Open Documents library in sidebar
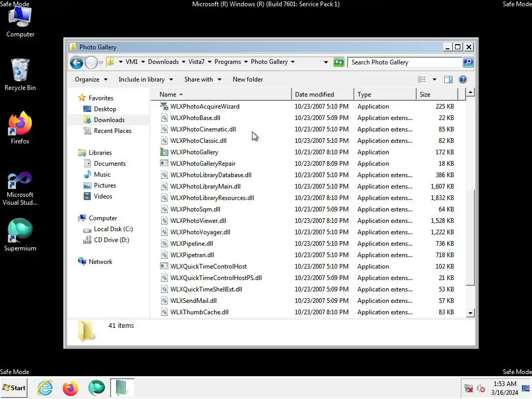 coord(104,163)
